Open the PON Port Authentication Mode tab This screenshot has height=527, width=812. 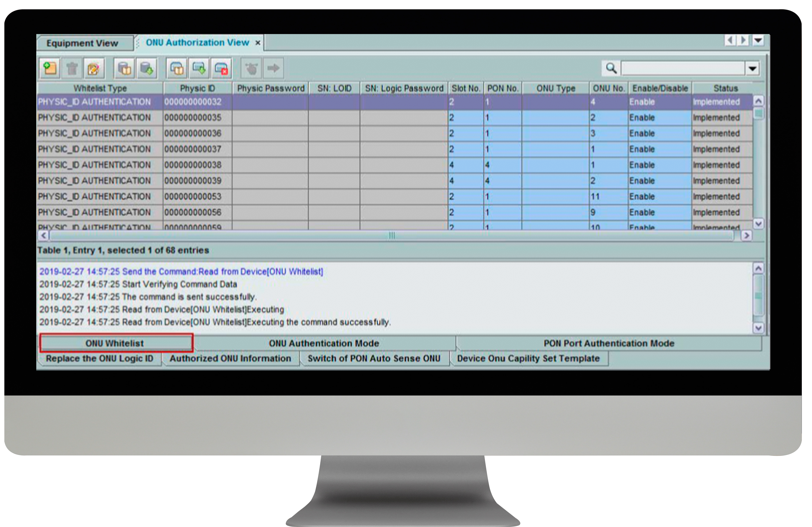pos(609,343)
